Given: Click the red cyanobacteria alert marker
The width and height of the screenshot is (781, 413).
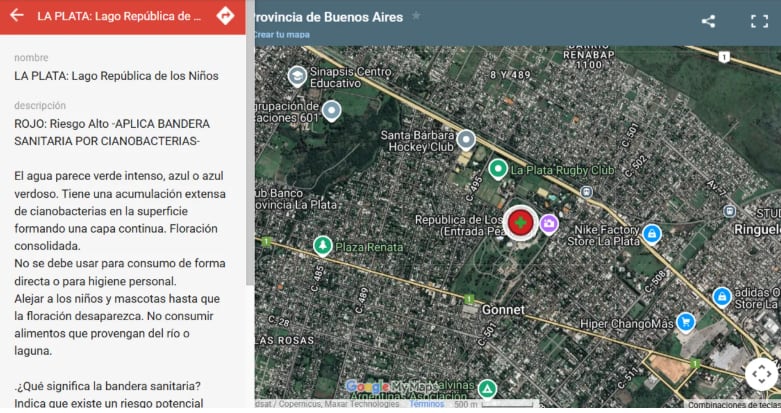Looking at the screenshot, I should (521, 223).
